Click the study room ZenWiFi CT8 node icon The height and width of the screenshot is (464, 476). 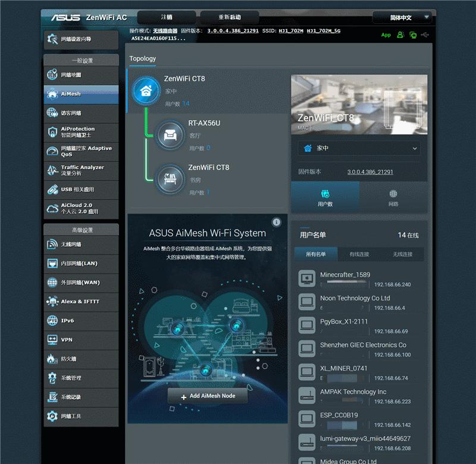(x=170, y=179)
